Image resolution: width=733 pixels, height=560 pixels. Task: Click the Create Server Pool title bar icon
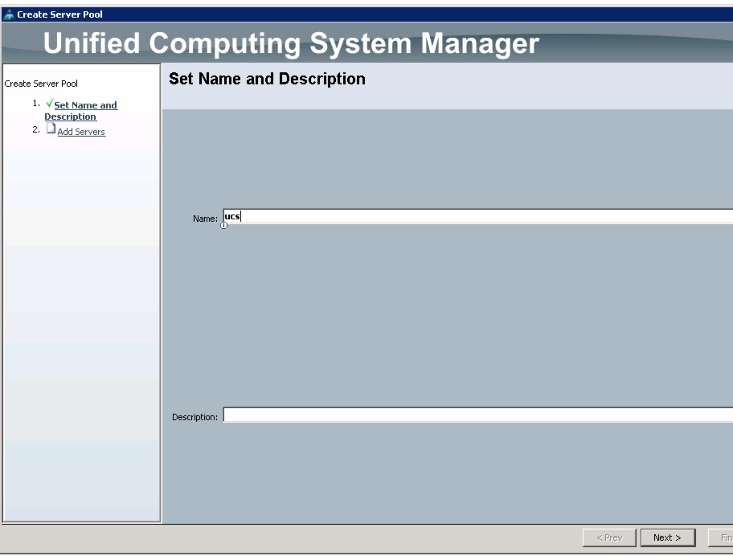click(x=8, y=14)
